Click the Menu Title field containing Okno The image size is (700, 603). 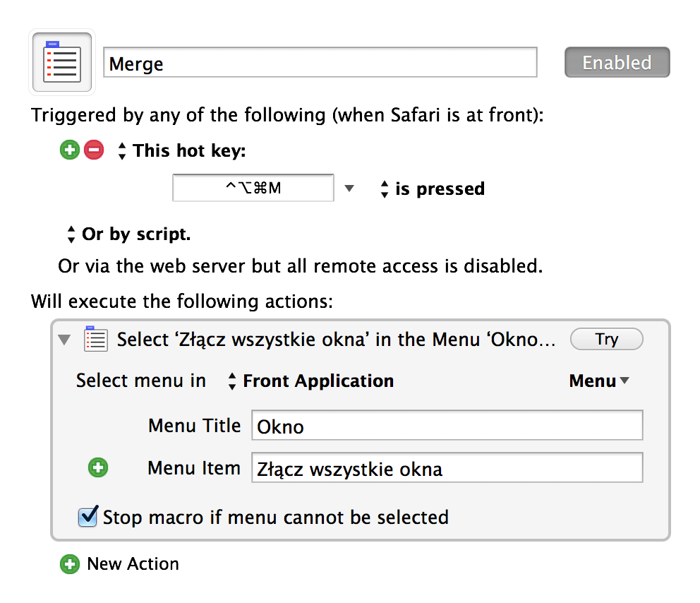pos(447,425)
